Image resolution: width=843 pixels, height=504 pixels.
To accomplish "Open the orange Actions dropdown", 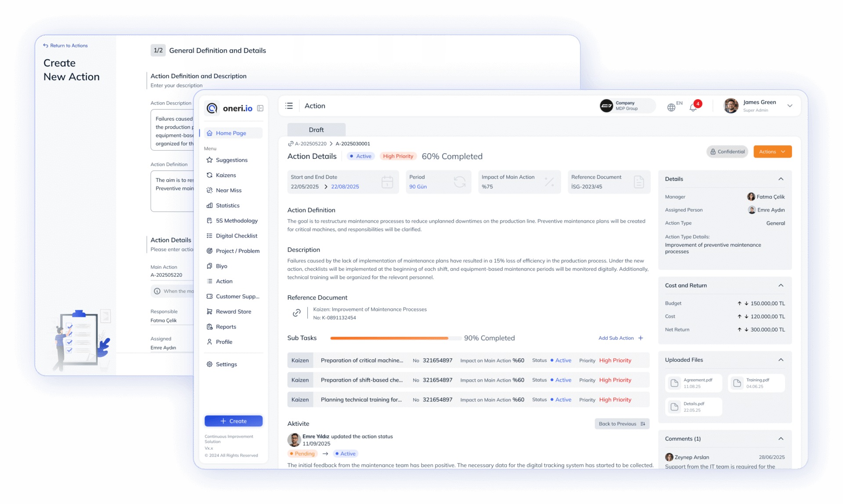I will (x=772, y=151).
